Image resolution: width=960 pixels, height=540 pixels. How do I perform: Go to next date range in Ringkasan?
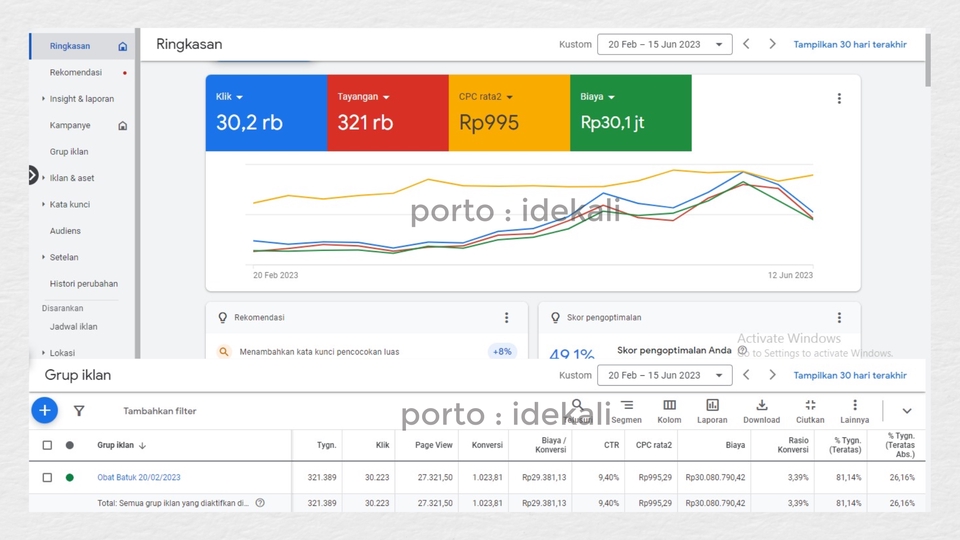click(x=772, y=44)
